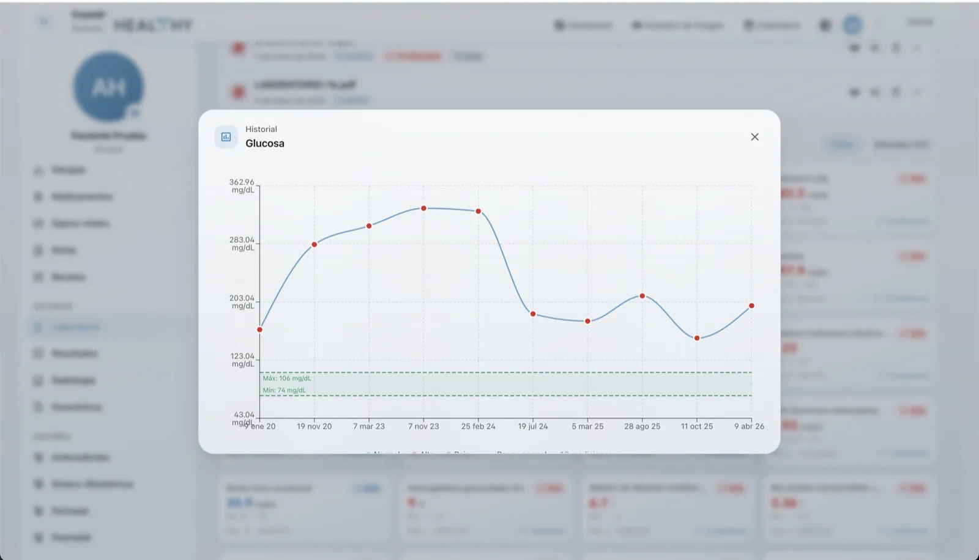Click the green normal range band
The width and height of the screenshot is (979, 560).
[x=505, y=384]
